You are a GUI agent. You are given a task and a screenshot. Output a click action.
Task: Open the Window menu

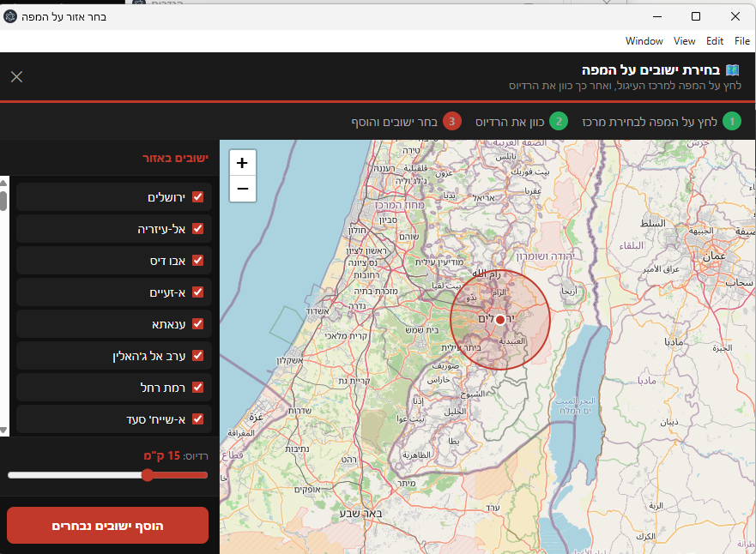pos(644,41)
